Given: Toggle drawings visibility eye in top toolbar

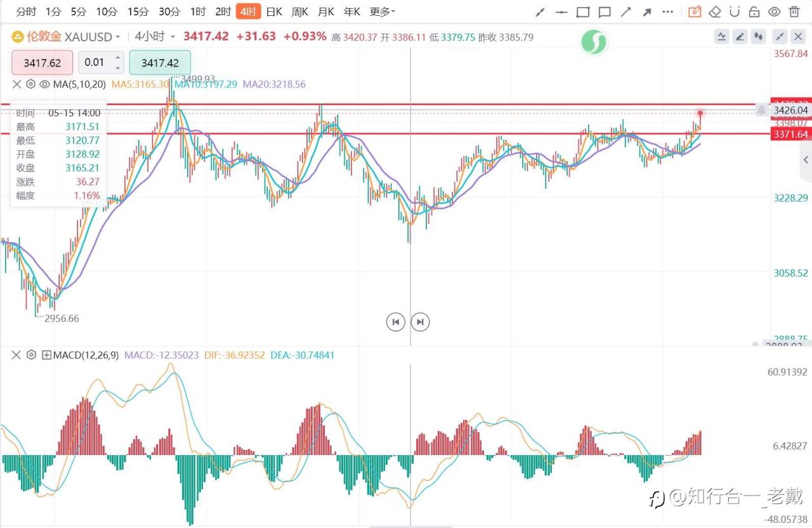Looking at the screenshot, I should (x=774, y=11).
